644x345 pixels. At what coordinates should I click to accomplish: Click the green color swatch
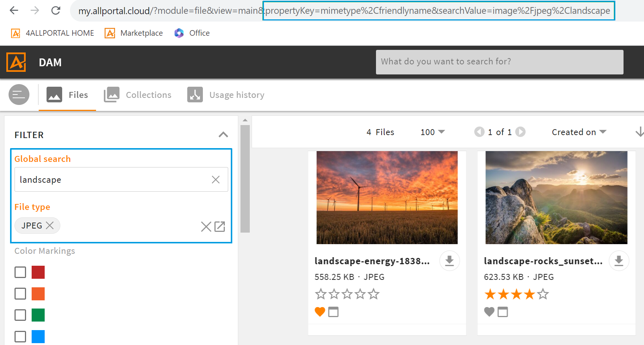pyautogui.click(x=38, y=315)
